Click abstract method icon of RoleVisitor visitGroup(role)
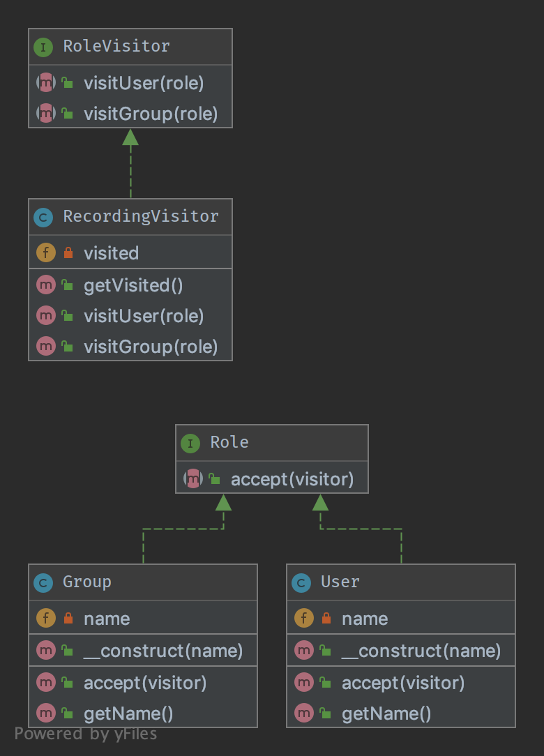Screen dimensions: 544x756 click(x=46, y=113)
